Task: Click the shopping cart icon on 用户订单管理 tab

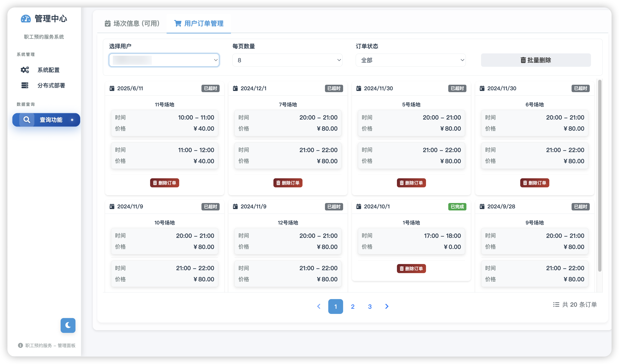Action: (178, 23)
